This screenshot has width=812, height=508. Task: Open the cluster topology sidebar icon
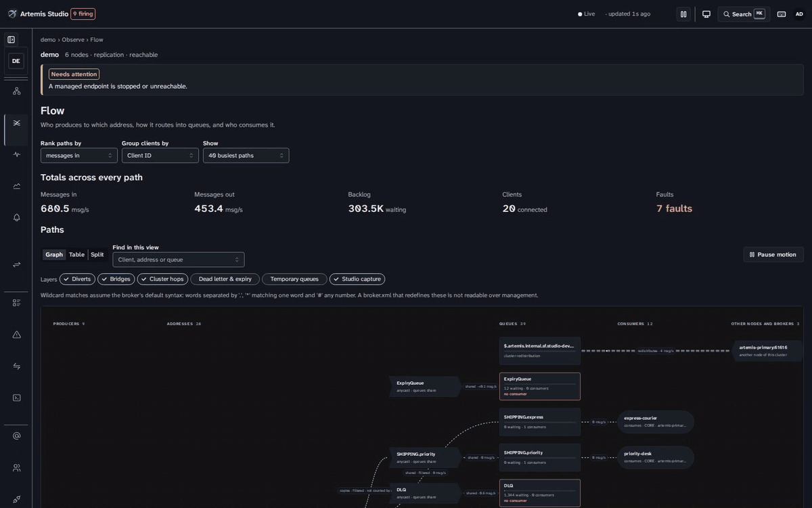[16, 91]
